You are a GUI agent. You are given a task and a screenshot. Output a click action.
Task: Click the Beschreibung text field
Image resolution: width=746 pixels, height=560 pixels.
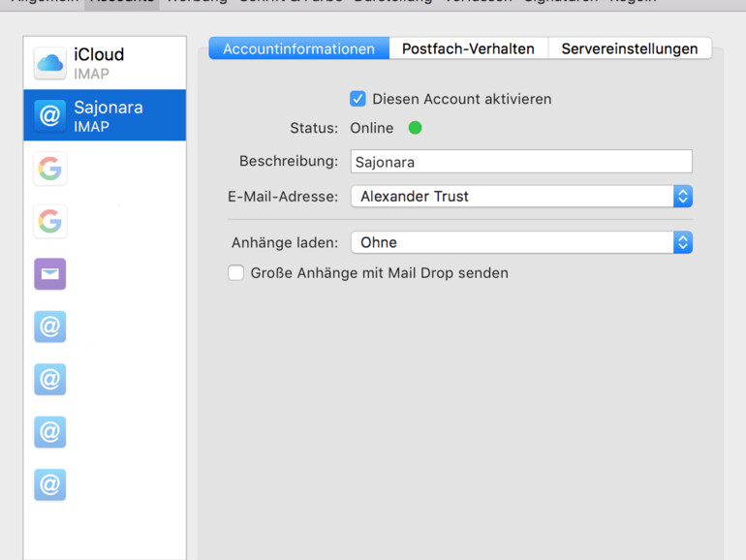[x=521, y=162]
